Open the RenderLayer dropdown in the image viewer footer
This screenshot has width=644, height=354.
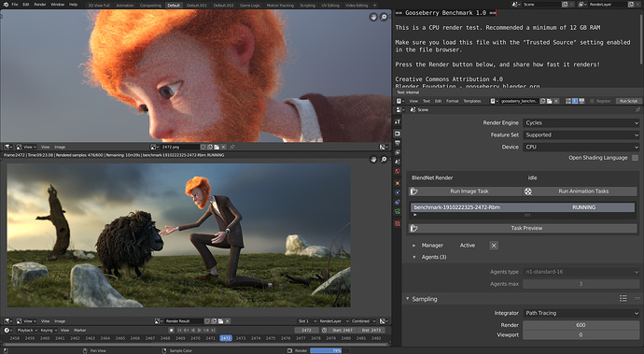coord(333,321)
